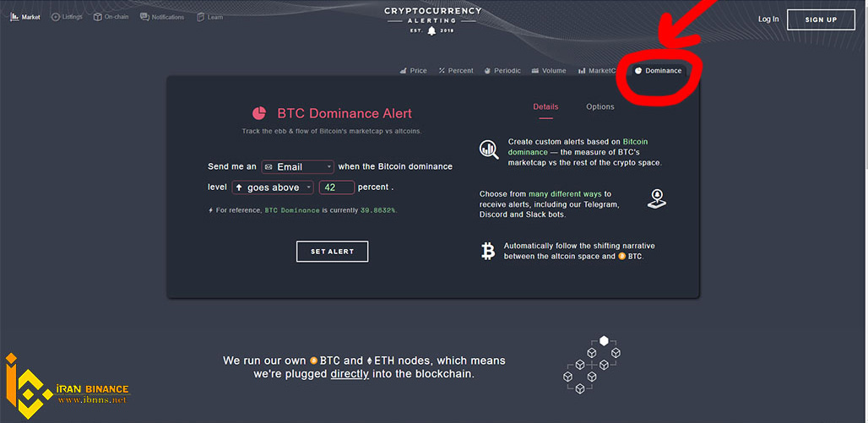The image size is (868, 423).
Task: Click the SET ALERT button
Action: pos(332,252)
